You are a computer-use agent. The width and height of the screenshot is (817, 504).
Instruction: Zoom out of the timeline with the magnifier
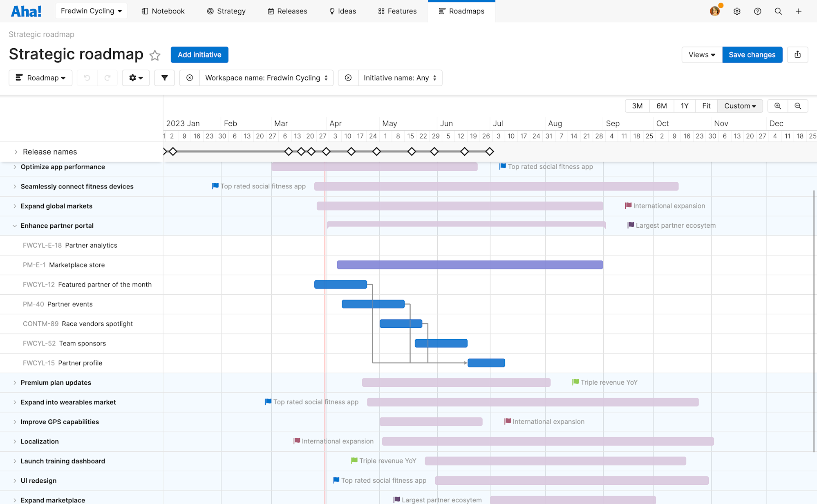(x=798, y=106)
